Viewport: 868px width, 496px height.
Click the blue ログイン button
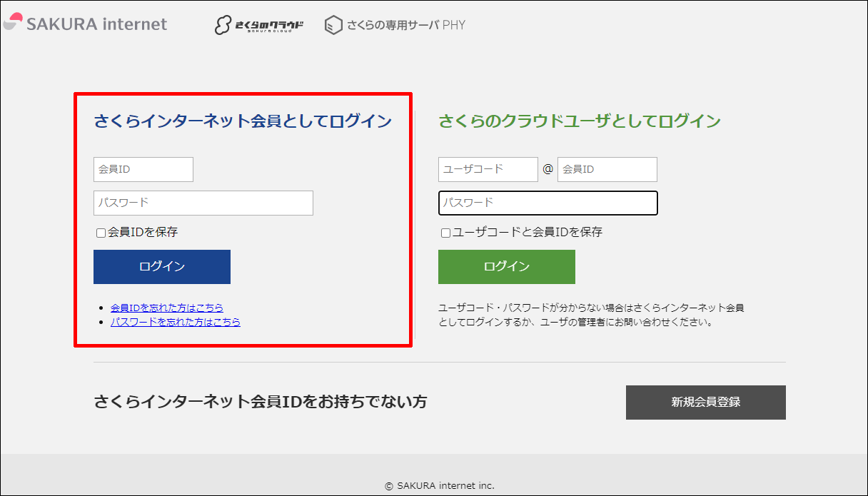click(162, 267)
